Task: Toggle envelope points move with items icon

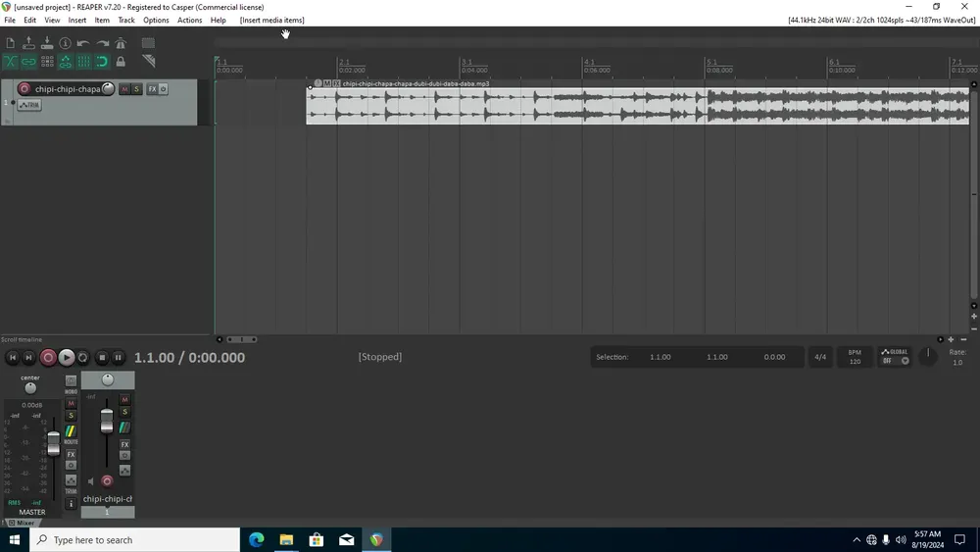Action: click(65, 61)
